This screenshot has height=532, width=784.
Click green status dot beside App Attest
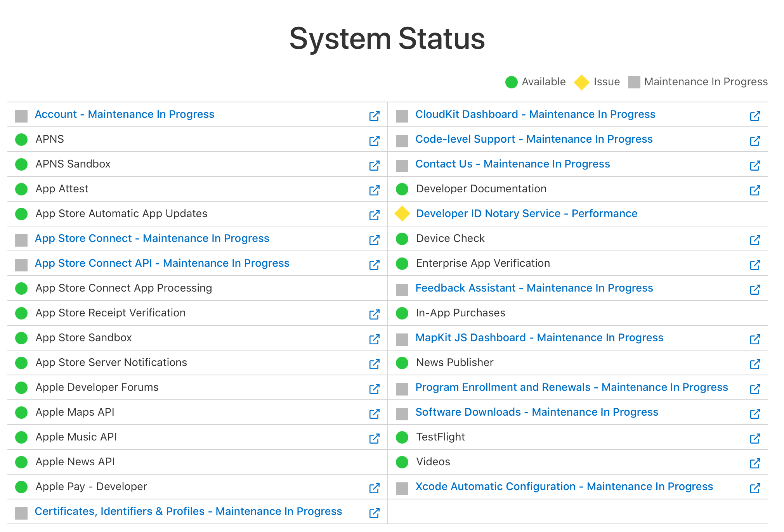click(21, 189)
